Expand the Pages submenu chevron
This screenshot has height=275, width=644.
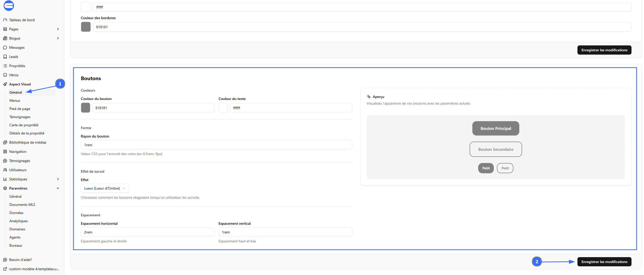[58, 29]
